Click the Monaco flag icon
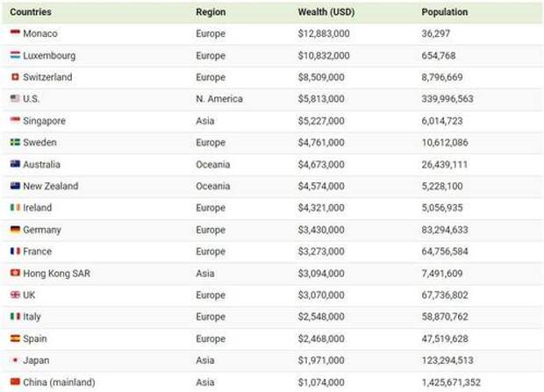The image size is (544, 392). 15,33
